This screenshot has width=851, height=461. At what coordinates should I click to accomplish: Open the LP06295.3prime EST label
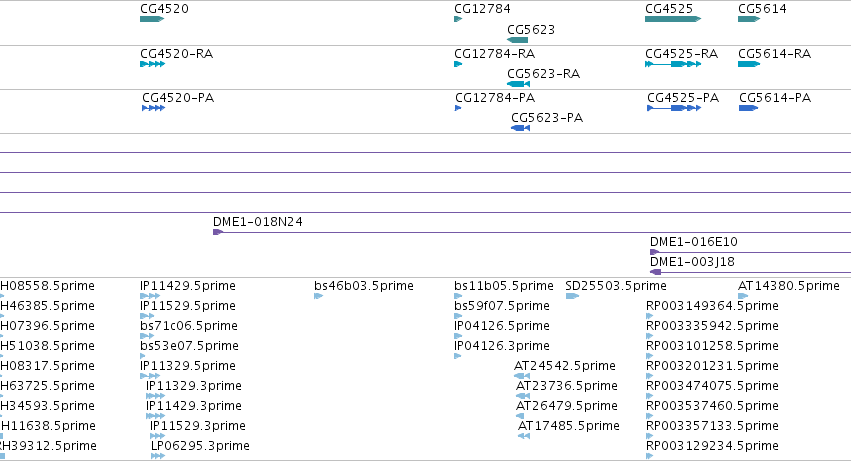pos(200,446)
